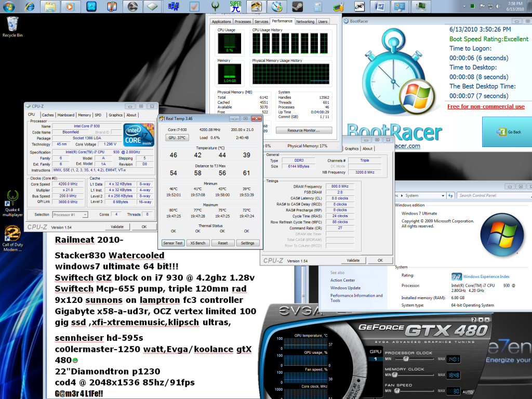Open the Calculator taskbar icon
The image size is (532, 399).
pos(318,6)
